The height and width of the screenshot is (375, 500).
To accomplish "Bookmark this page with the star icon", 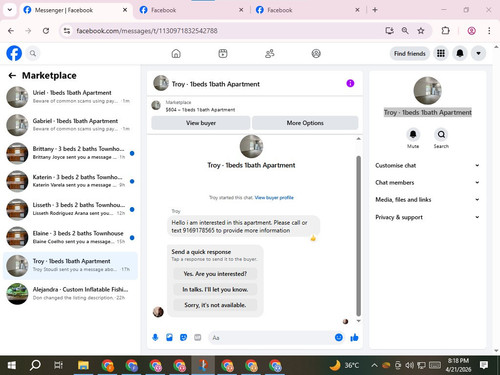I will click(x=421, y=31).
